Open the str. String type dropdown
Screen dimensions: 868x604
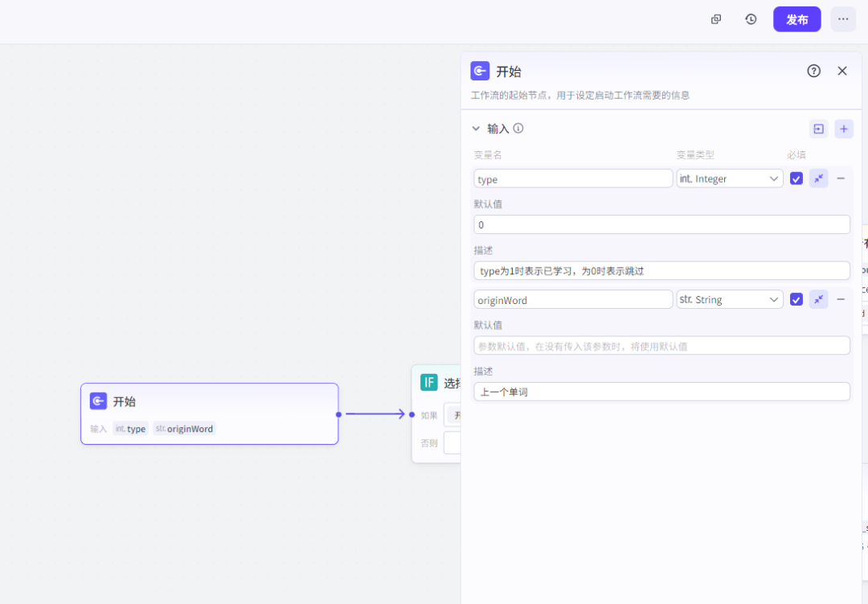pyautogui.click(x=729, y=299)
